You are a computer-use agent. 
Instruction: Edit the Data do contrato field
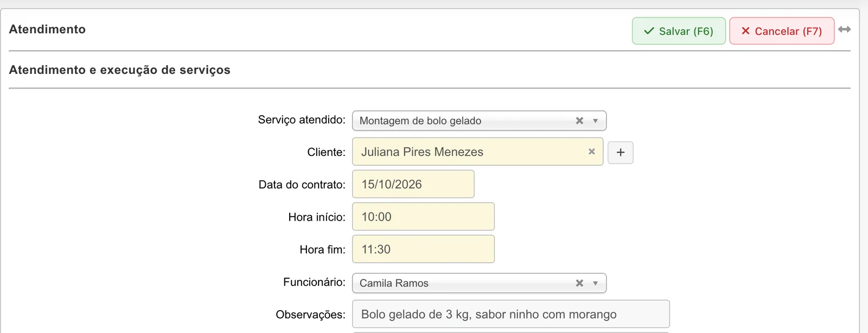pyautogui.click(x=413, y=184)
